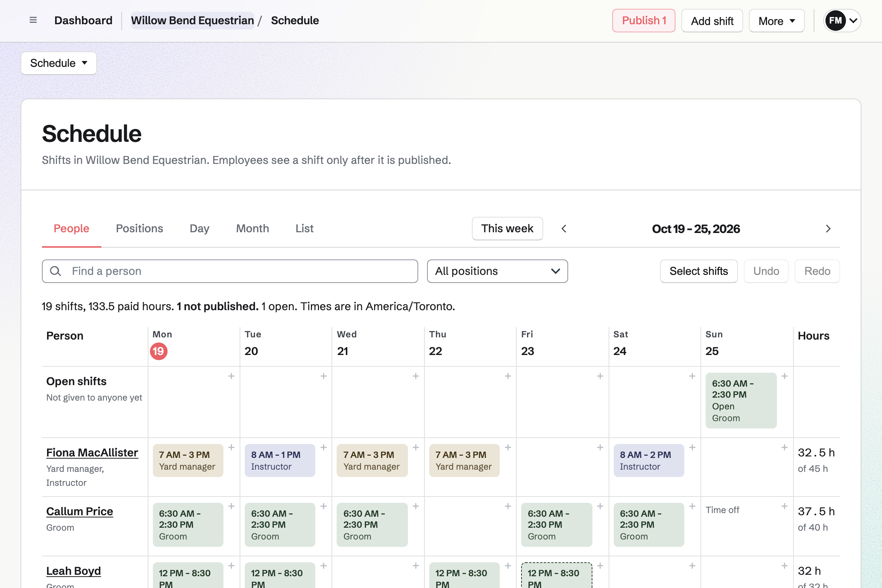
Task: Switch to the Month tab
Action: (252, 228)
